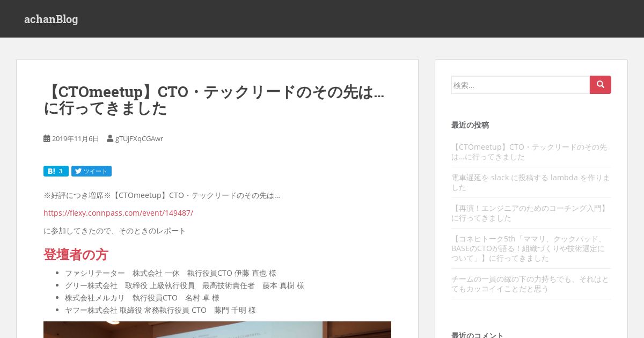Viewport: 644px width, 338px height.
Task: Select the グリー株式会社 藤本 真樹 list row
Action: tap(185, 285)
